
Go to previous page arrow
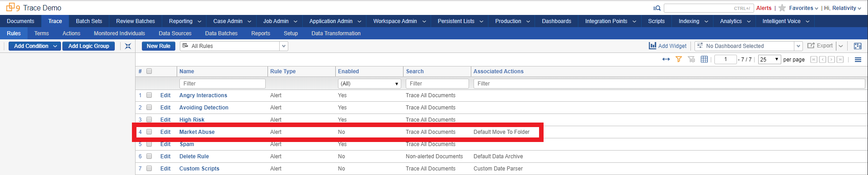pos(822,60)
